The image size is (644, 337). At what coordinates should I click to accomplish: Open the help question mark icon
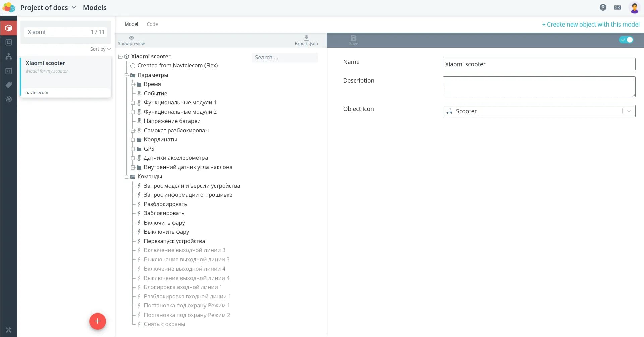pyautogui.click(x=603, y=7)
